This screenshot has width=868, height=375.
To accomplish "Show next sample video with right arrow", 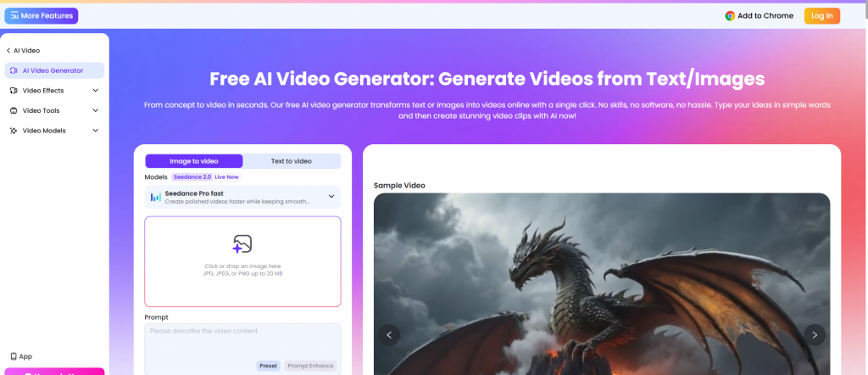I will (815, 334).
